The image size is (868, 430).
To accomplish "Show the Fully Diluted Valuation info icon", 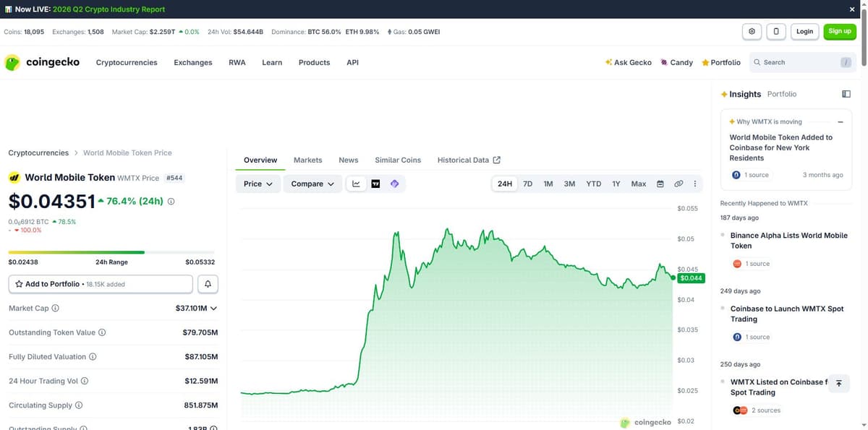I will 93,357.
